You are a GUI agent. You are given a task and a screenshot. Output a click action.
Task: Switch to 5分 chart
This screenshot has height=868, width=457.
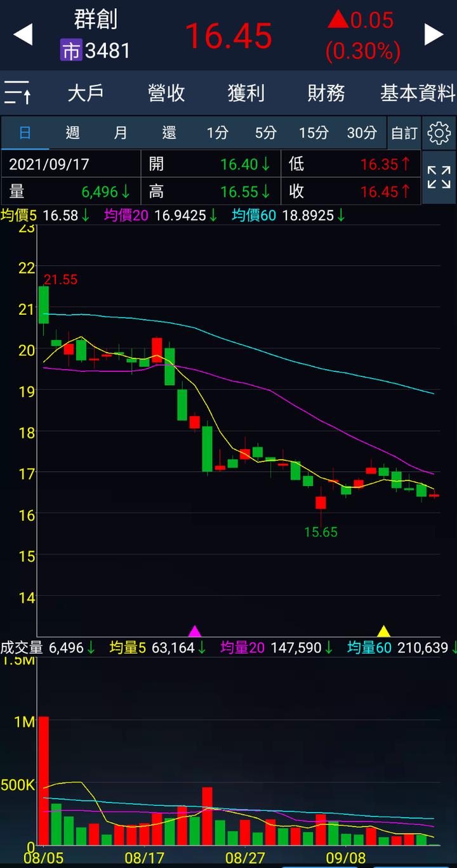[266, 133]
